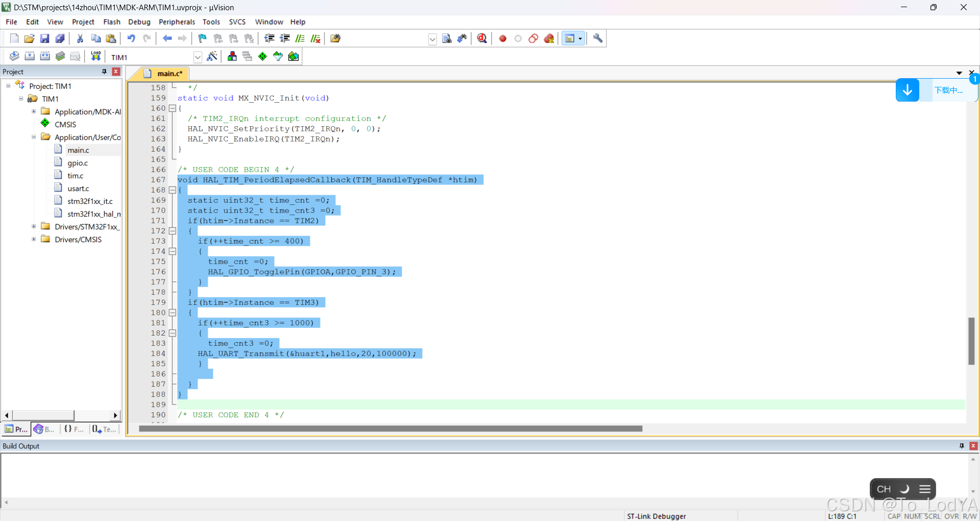Viewport: 980px width, 521px height.
Task: Open a file using the folder icon
Action: click(x=29, y=38)
